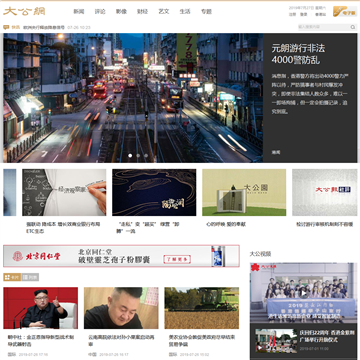Viewport: 360px width, 360px height.
Task: Open the Kim Jong Un news photo
Action: pyautogui.click(x=41, y=308)
